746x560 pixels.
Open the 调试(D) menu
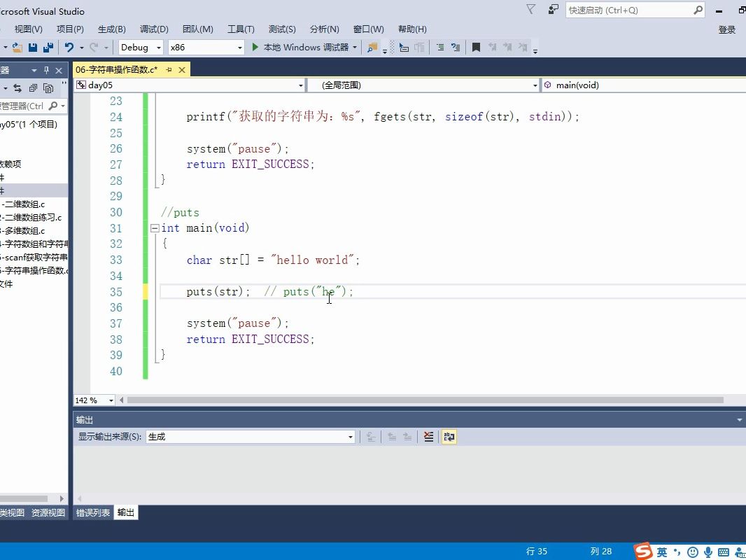[x=154, y=29]
